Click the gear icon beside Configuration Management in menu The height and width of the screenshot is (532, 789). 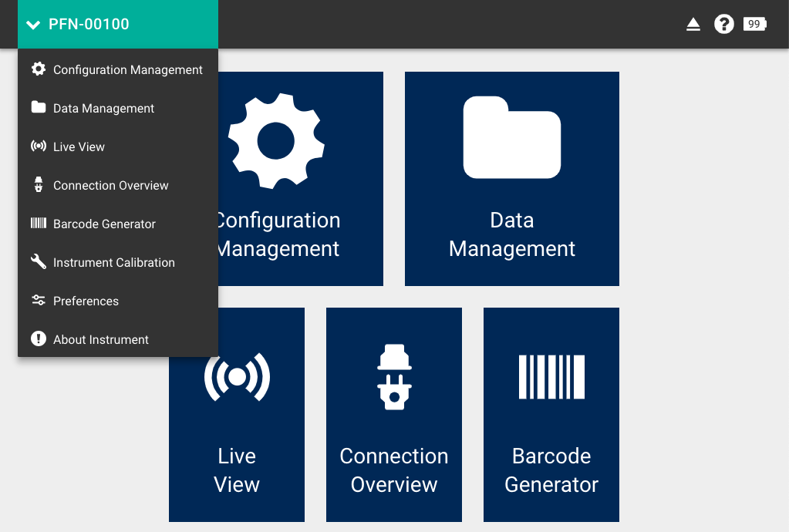click(x=38, y=69)
